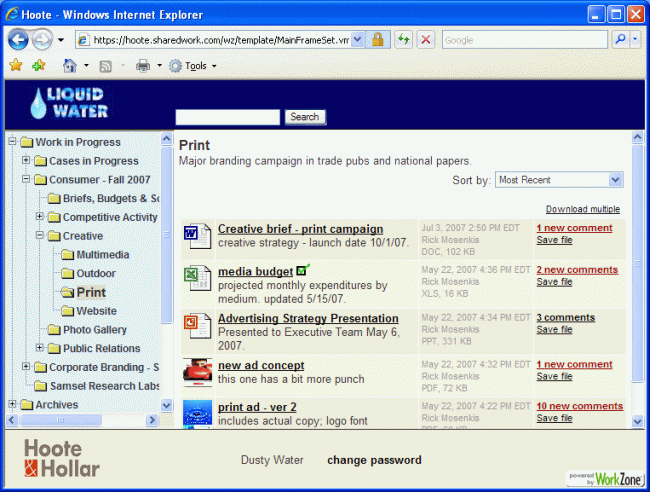This screenshot has width=650, height=492.
Task: Open Advertising Strategy Presentation link
Action: point(308,318)
